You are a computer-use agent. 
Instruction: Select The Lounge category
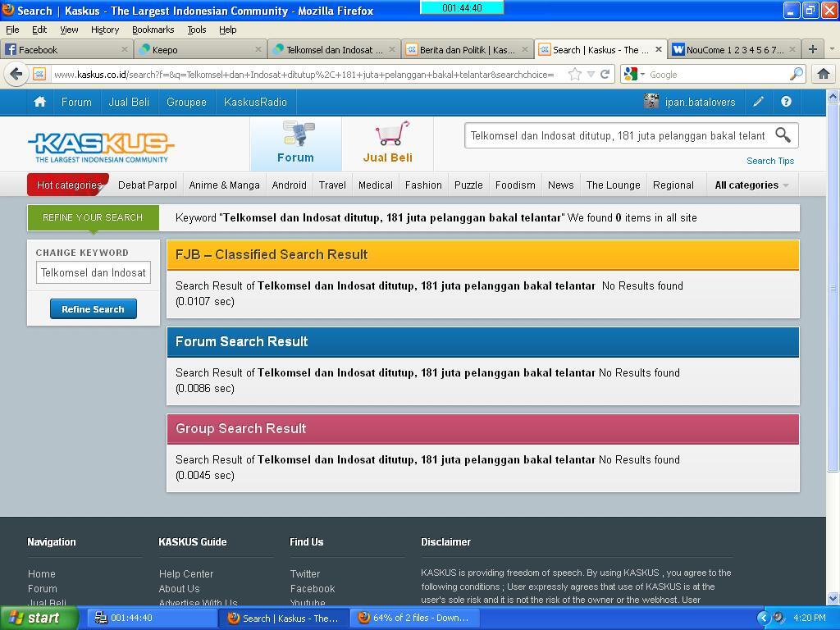coord(613,185)
